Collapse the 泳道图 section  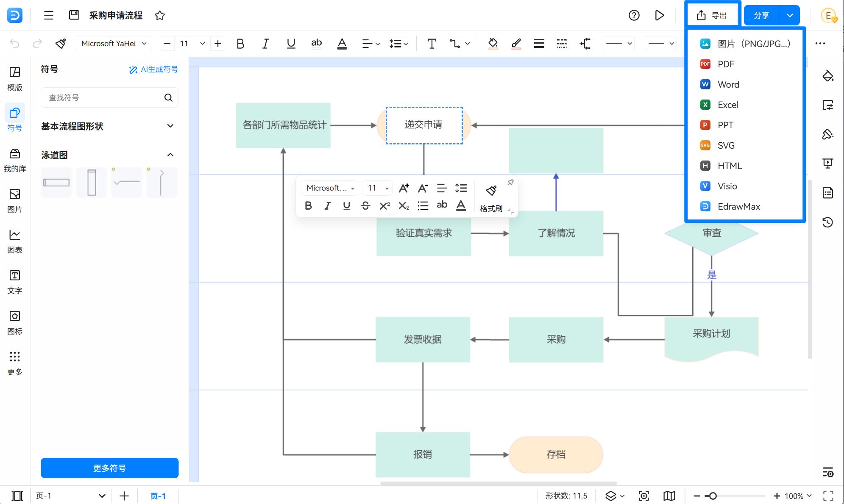[x=170, y=155]
